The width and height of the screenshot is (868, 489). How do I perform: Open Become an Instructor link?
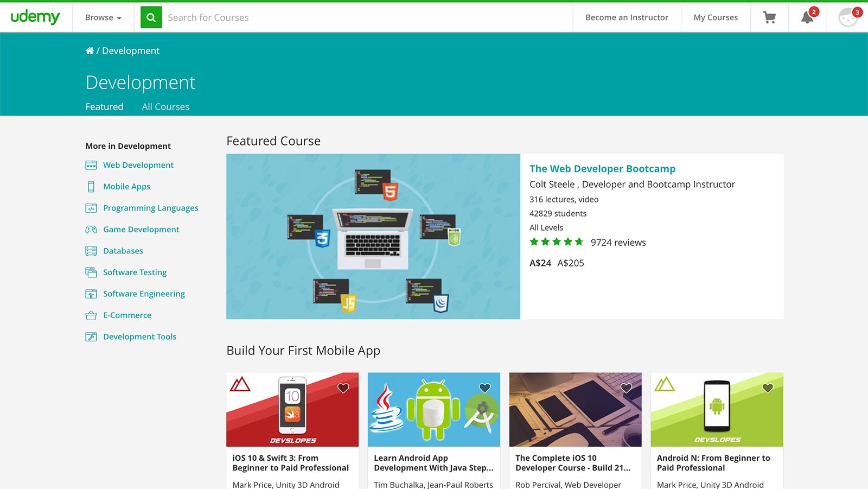627,17
